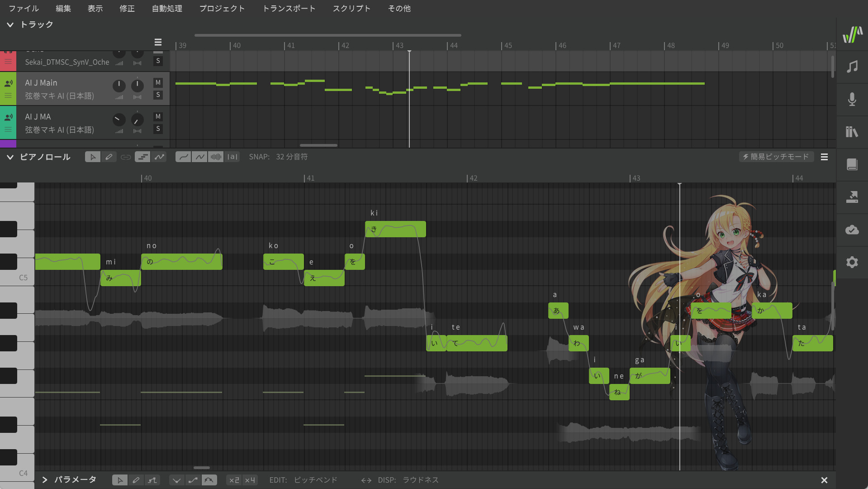Click the AI J Main singer icon

click(8, 83)
